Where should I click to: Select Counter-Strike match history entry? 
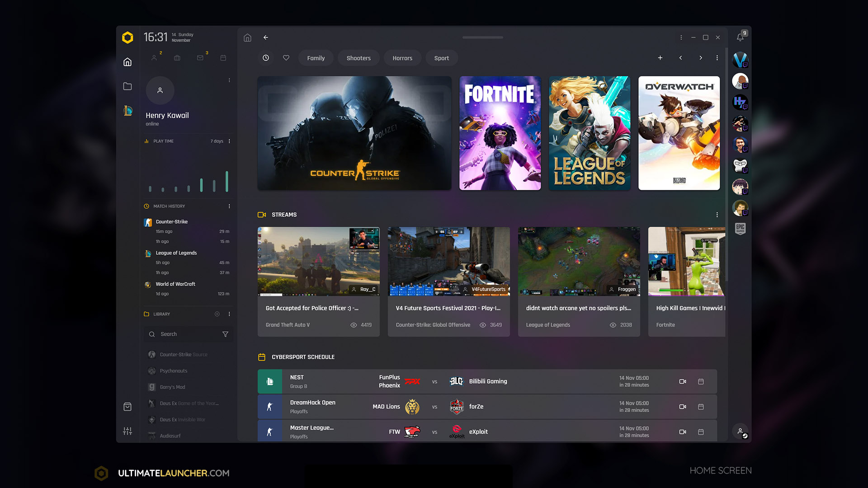tap(172, 222)
